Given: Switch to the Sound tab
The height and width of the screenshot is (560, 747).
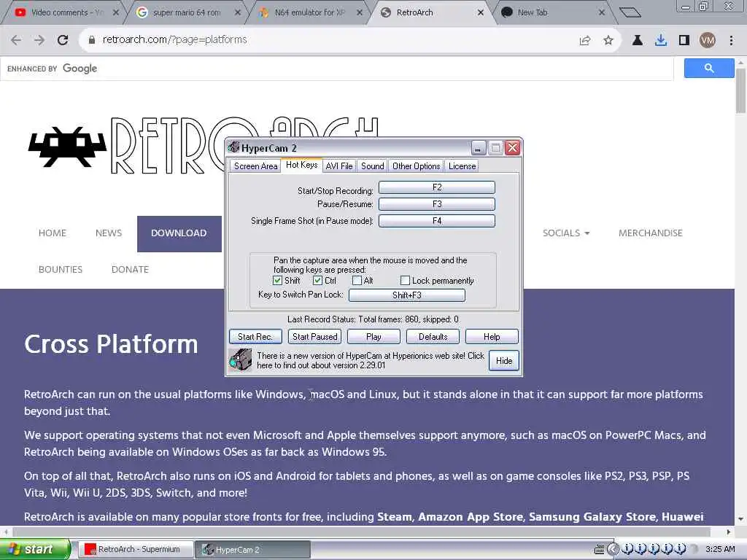Looking at the screenshot, I should 372,166.
